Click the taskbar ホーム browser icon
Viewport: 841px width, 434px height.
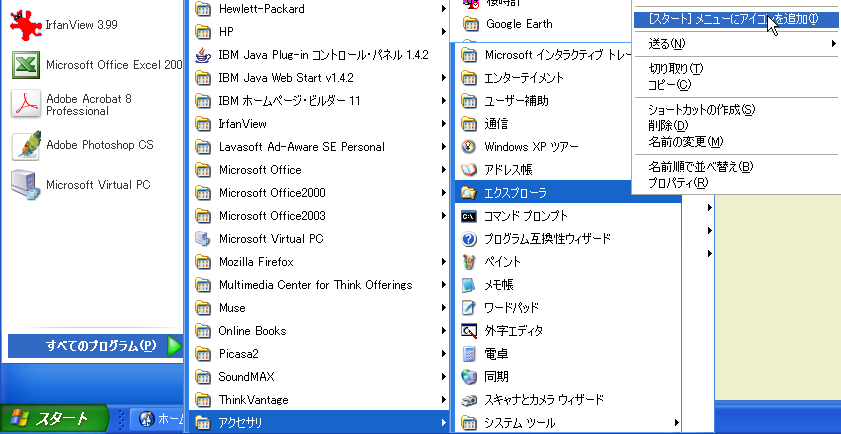point(147,419)
